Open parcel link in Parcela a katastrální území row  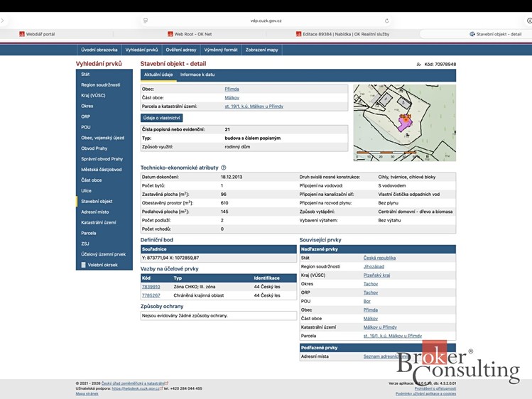(x=254, y=106)
